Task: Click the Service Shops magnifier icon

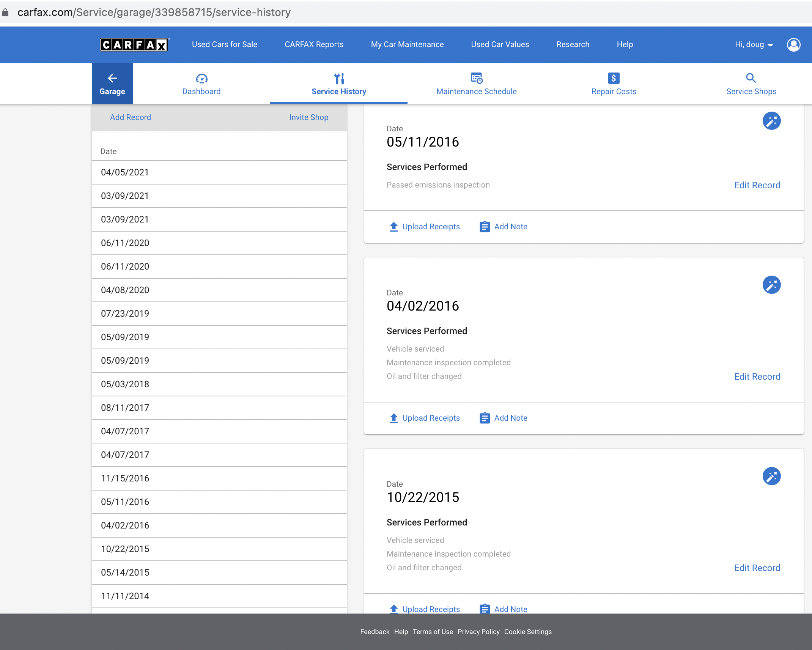Action: (x=751, y=78)
